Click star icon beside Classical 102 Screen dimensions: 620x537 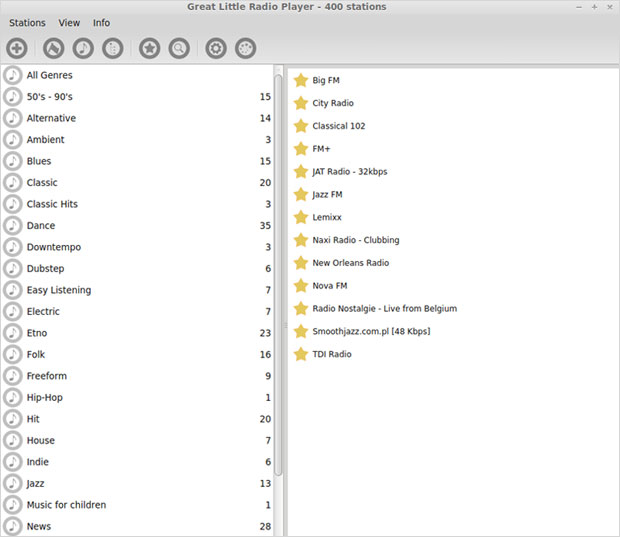(x=301, y=126)
